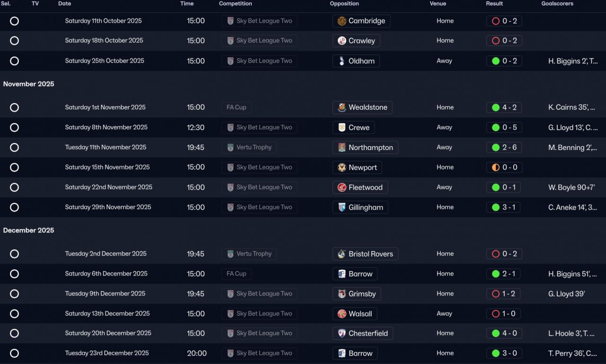
Task: Click the green win indicator for Crewe match
Action: pyautogui.click(x=496, y=127)
